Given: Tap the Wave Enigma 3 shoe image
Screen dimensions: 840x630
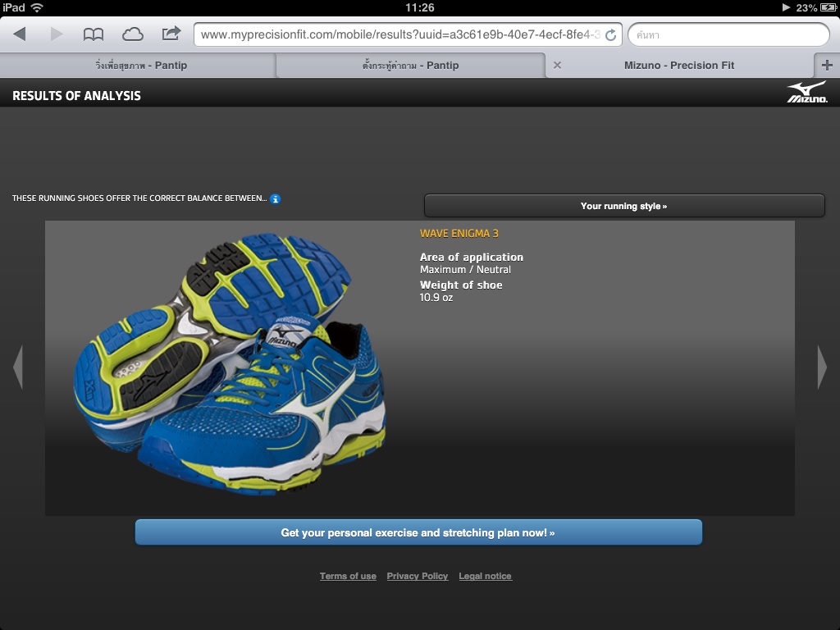Looking at the screenshot, I should point(230,364).
